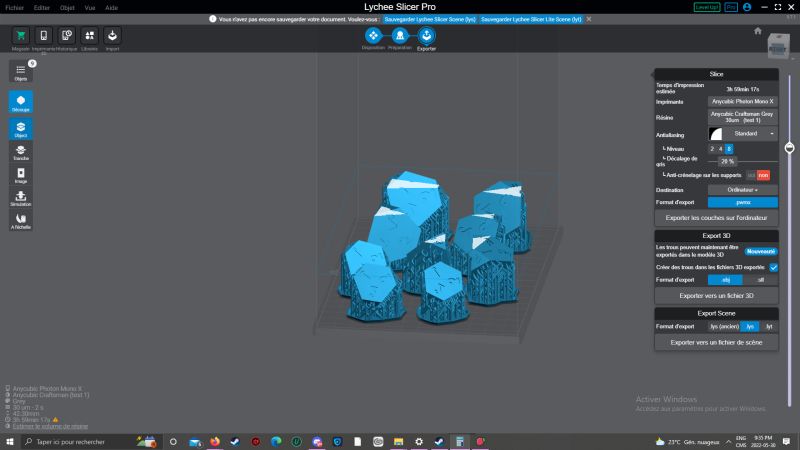This screenshot has width=800, height=450.
Task: Click the Pro license badge
Action: coord(731,7)
